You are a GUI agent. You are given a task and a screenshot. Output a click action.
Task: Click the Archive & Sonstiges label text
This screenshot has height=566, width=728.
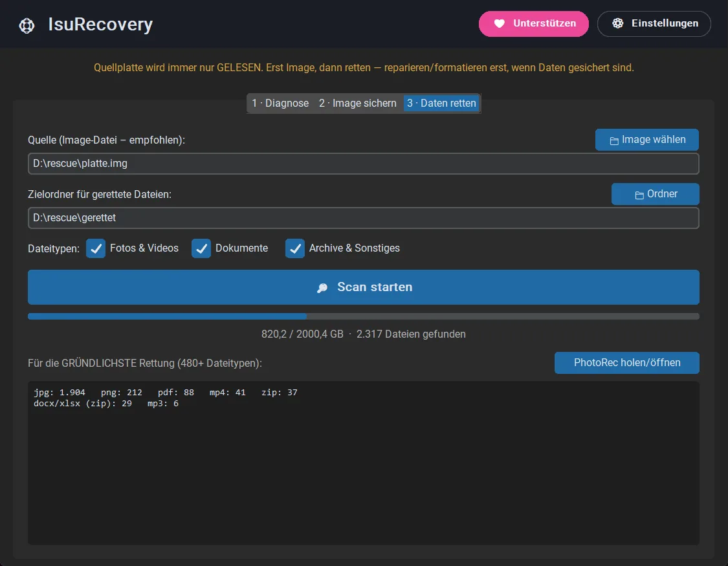click(354, 248)
